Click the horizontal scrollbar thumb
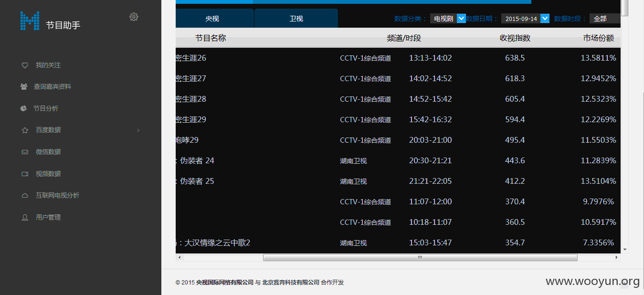 point(420,258)
